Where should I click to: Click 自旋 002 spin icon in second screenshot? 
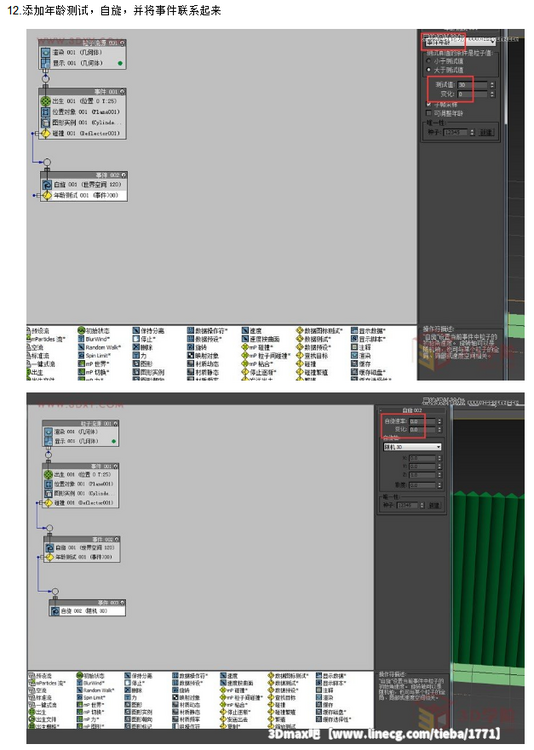[55, 611]
